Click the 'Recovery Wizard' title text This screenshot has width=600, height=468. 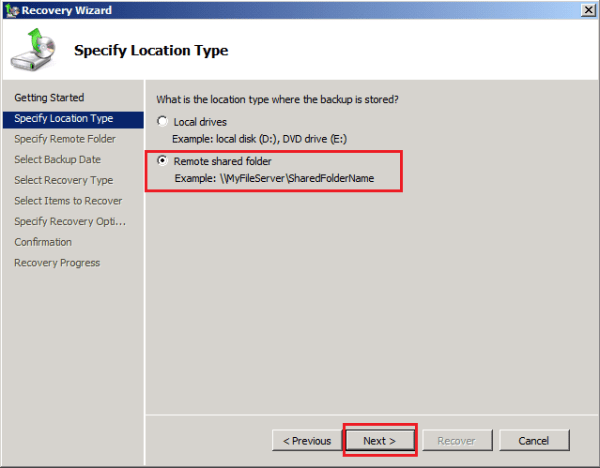67,10
